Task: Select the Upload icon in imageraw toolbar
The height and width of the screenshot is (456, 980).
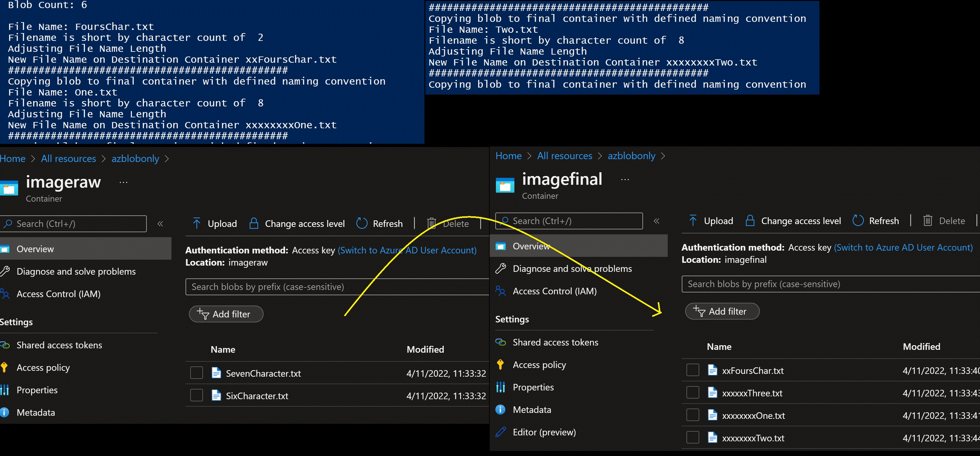Action: (x=197, y=223)
